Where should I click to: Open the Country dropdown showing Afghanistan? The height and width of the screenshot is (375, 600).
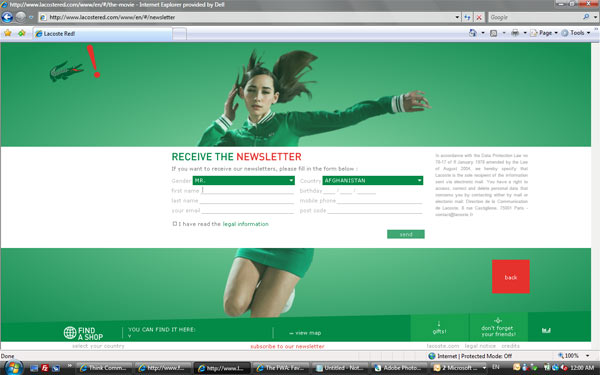pos(373,180)
